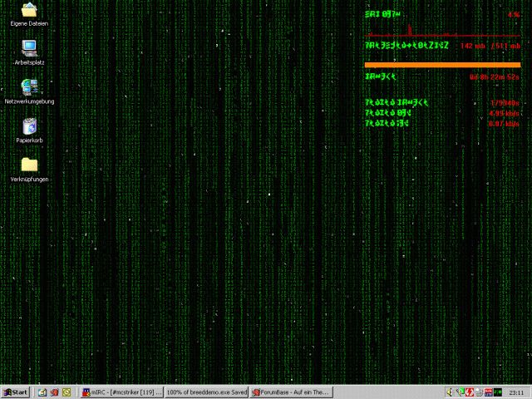Switch to the ForumBase browser window

tap(292, 392)
